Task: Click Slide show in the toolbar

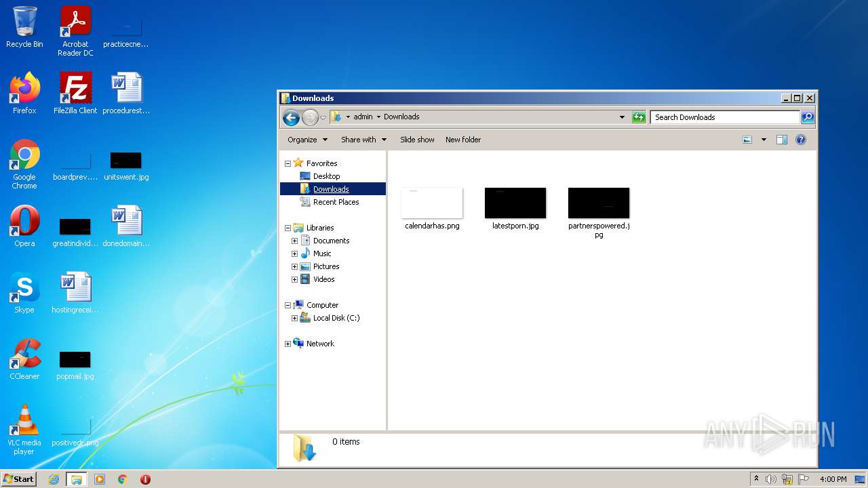Action: point(417,140)
